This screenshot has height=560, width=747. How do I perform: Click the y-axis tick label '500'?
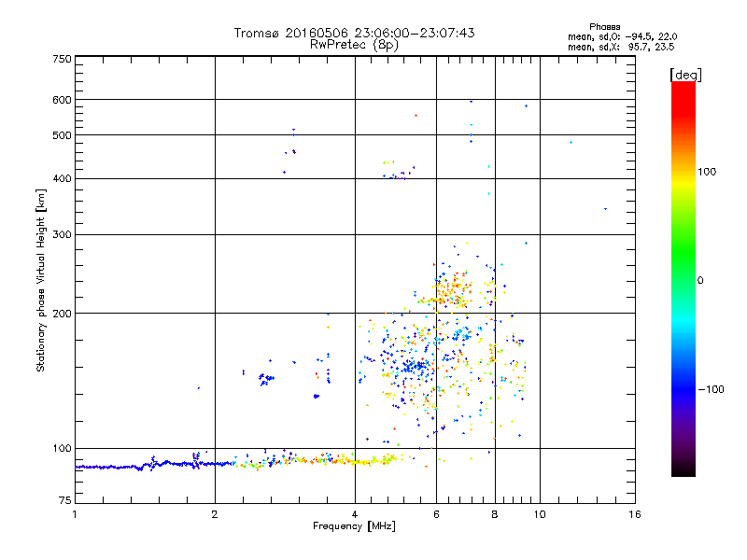click(62, 135)
